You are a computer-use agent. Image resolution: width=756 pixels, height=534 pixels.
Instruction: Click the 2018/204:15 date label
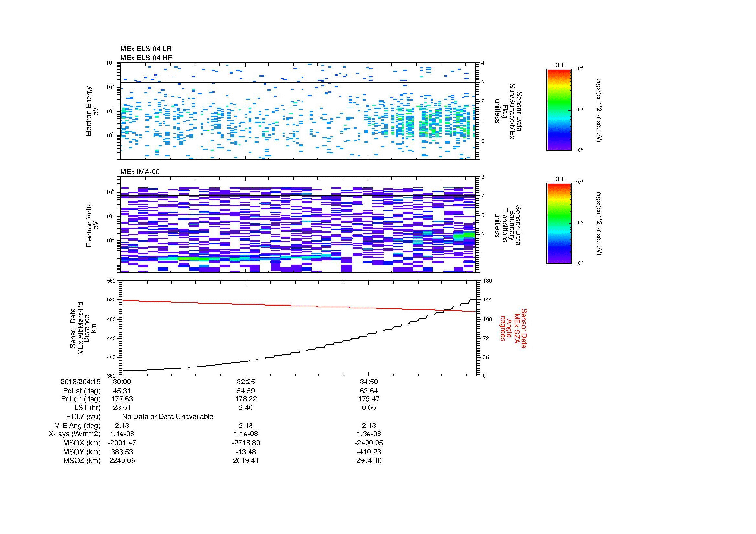click(80, 382)
